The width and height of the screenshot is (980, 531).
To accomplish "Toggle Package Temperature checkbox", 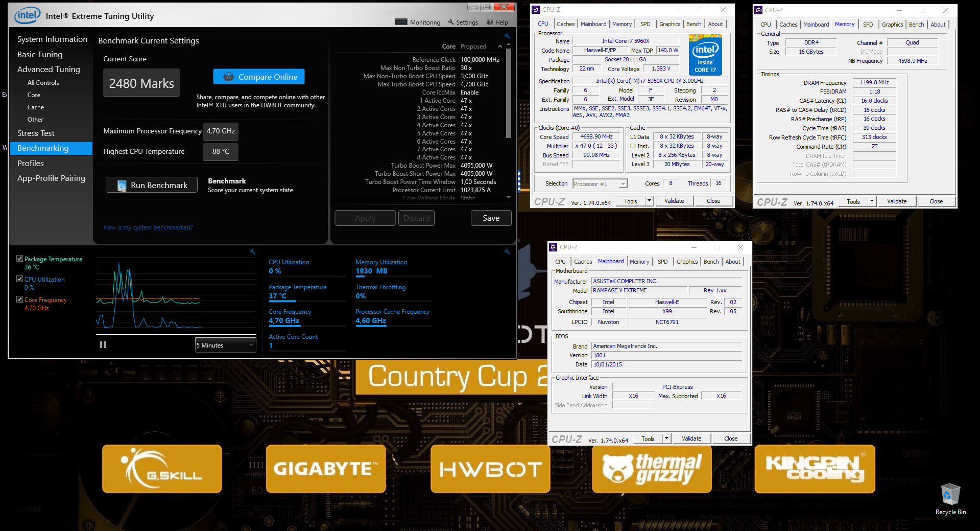I will [x=19, y=259].
